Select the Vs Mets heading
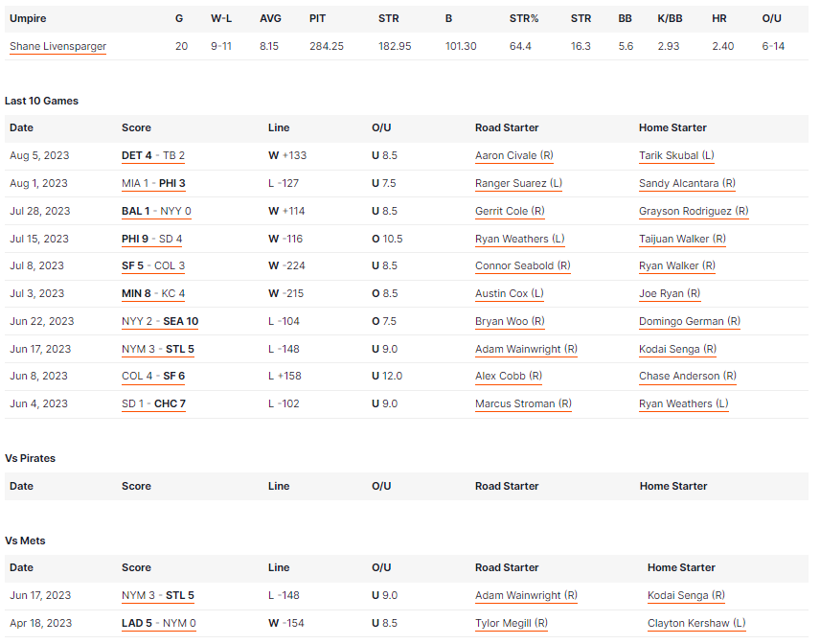 point(25,540)
